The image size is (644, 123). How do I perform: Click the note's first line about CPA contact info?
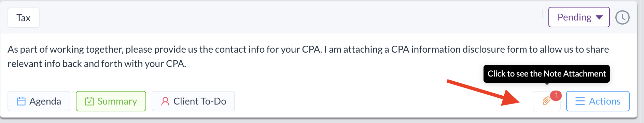pos(308,49)
